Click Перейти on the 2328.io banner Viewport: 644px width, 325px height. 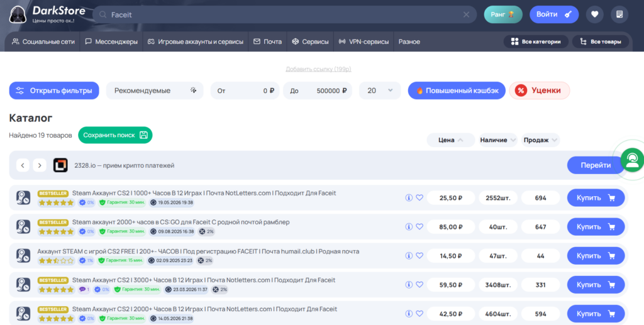pos(596,165)
